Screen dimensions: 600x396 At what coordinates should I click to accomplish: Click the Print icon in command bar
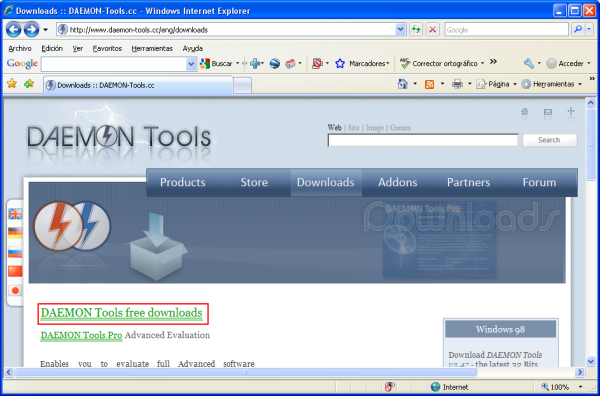[457, 84]
